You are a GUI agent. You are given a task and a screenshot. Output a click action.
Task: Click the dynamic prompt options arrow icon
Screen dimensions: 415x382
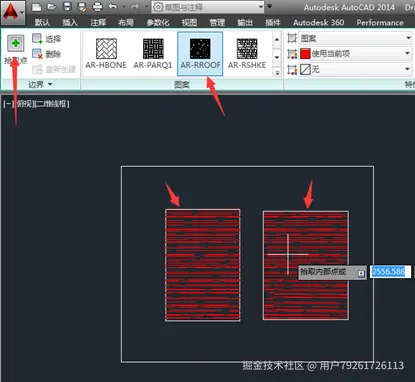pos(361,273)
